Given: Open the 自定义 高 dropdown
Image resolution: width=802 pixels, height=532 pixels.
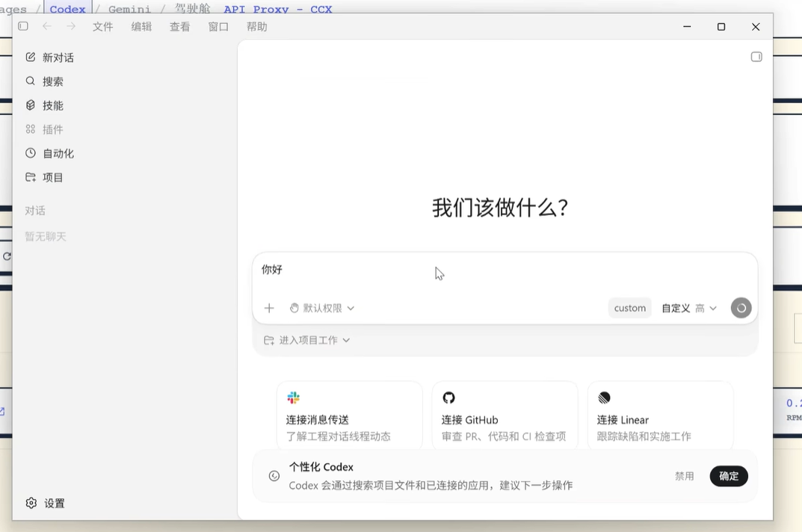Looking at the screenshot, I should (x=689, y=308).
